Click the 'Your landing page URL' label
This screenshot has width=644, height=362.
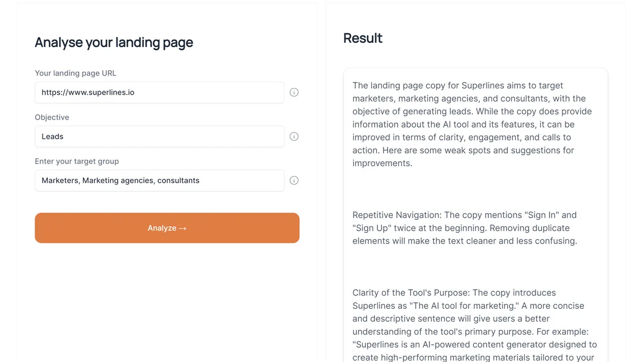point(76,73)
